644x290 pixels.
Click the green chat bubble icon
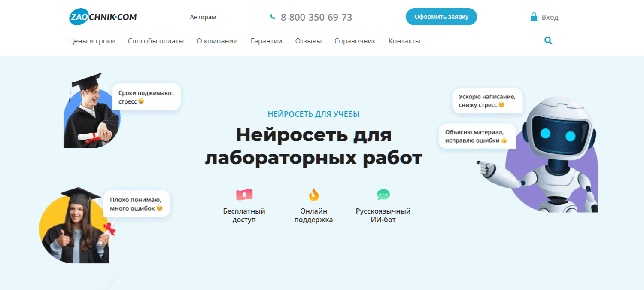(x=383, y=195)
